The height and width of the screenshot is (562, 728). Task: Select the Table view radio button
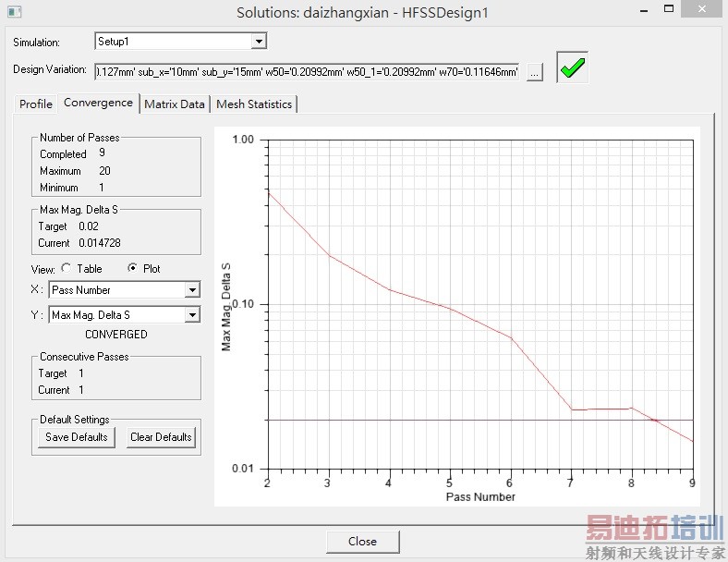67,268
